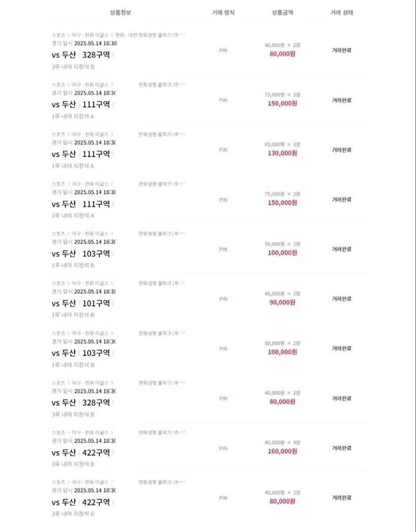Click 거래완료 status for the 160,000원 row
The width and height of the screenshot is (416, 532).
coord(341,448)
